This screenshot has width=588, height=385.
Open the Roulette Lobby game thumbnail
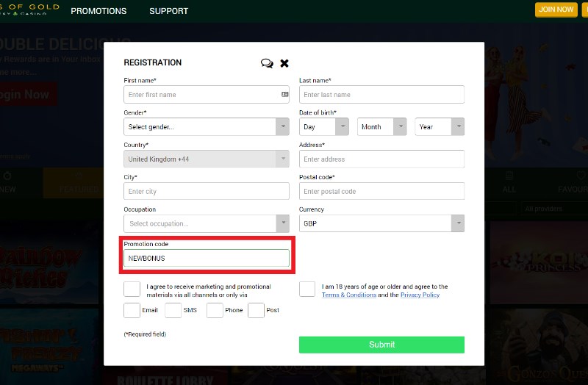click(165, 376)
